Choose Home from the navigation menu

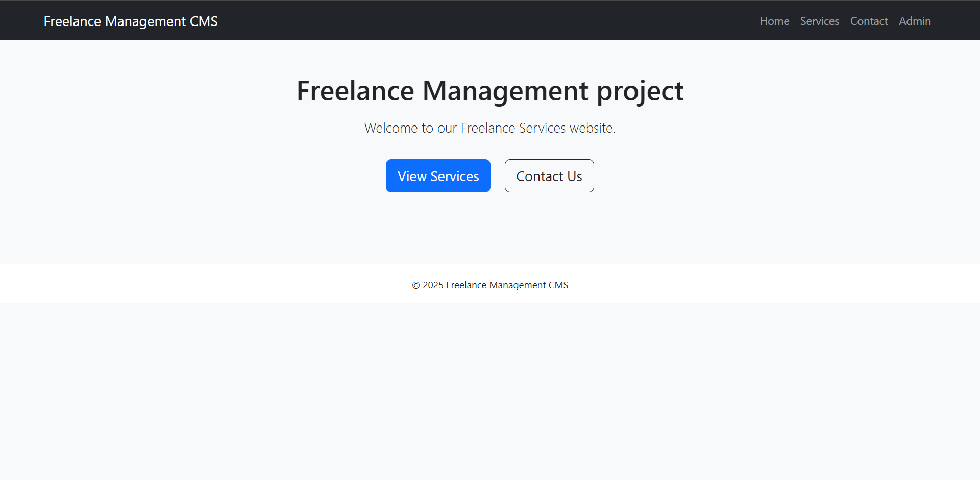774,21
